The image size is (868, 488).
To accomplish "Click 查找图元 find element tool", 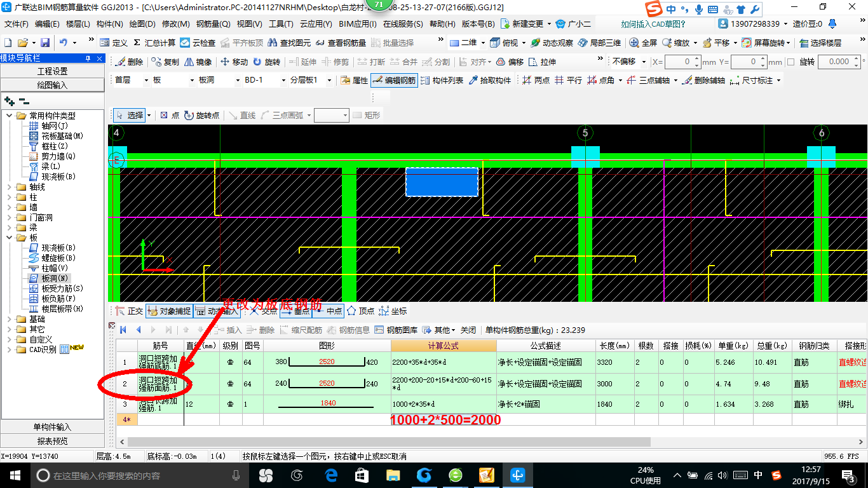I will (x=290, y=43).
